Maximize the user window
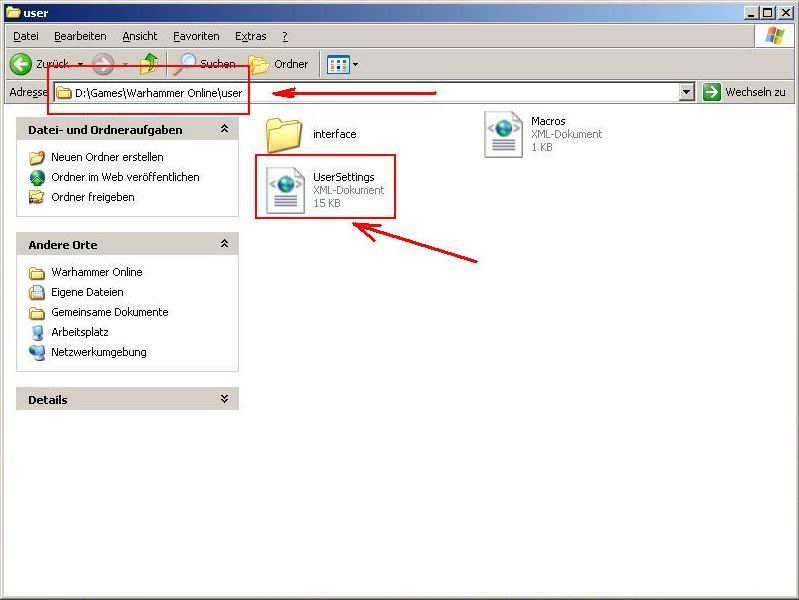The height and width of the screenshot is (600, 799). tap(767, 13)
